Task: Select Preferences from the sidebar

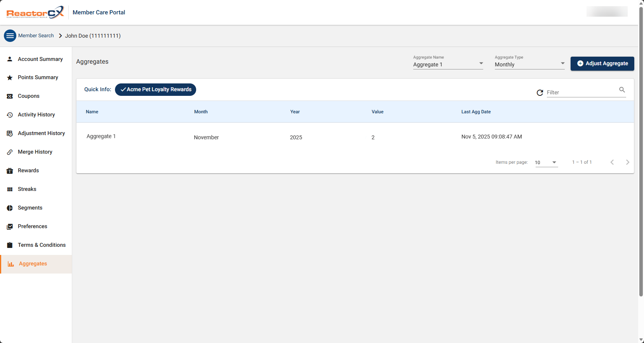Action: point(32,227)
